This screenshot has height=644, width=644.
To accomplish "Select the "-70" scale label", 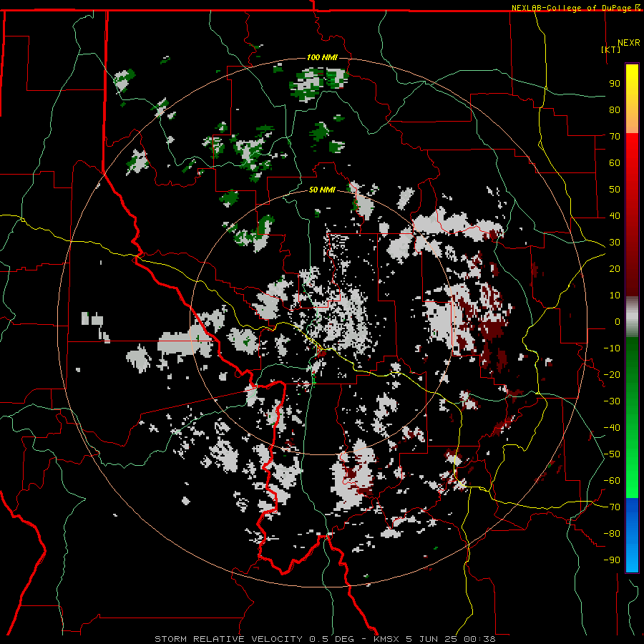I will coord(612,507).
